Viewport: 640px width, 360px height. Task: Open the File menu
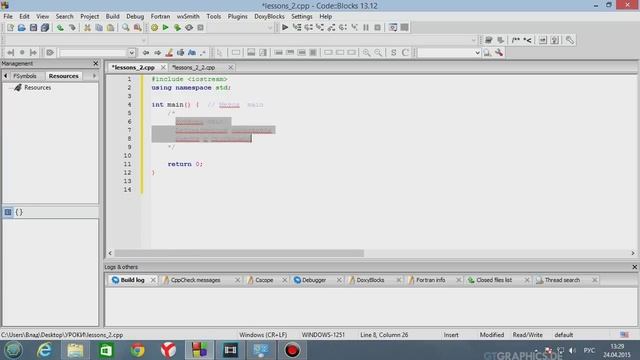[x=8, y=16]
